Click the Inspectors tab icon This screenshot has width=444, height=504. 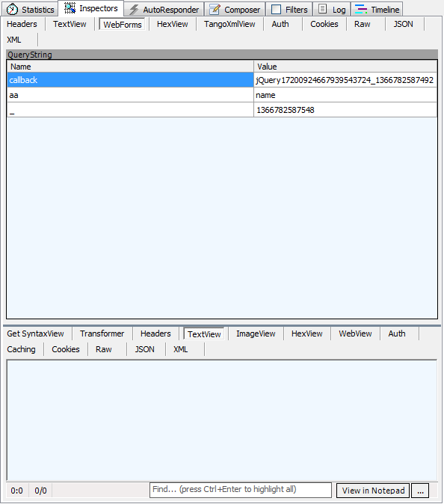(70, 8)
